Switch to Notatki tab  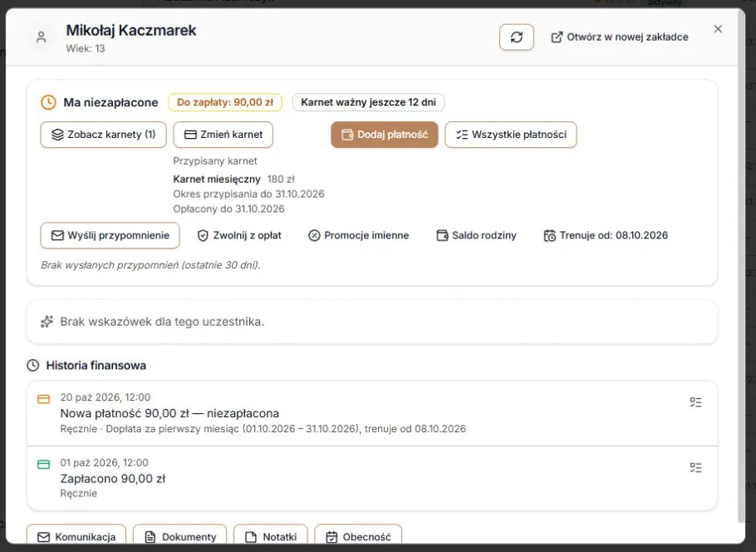[271, 536]
